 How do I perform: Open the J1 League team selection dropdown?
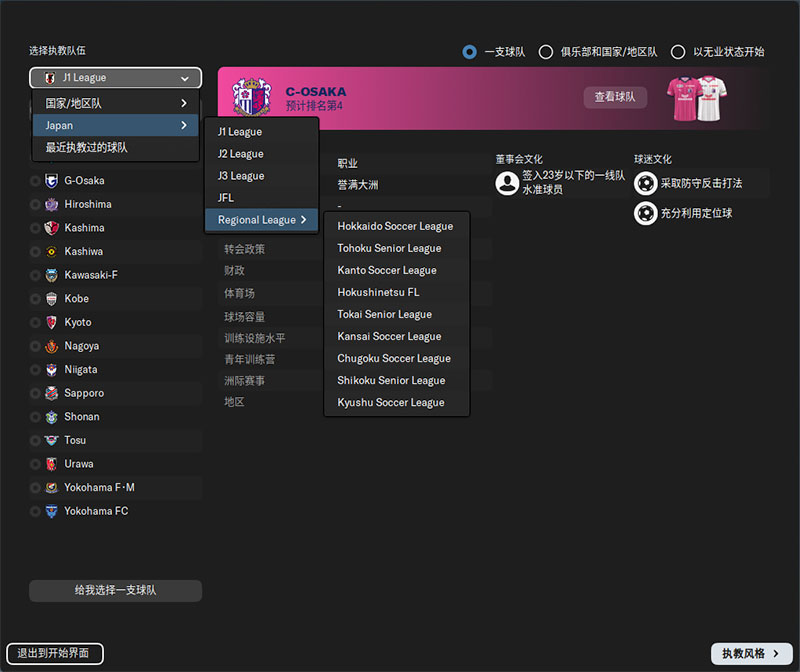[116, 78]
